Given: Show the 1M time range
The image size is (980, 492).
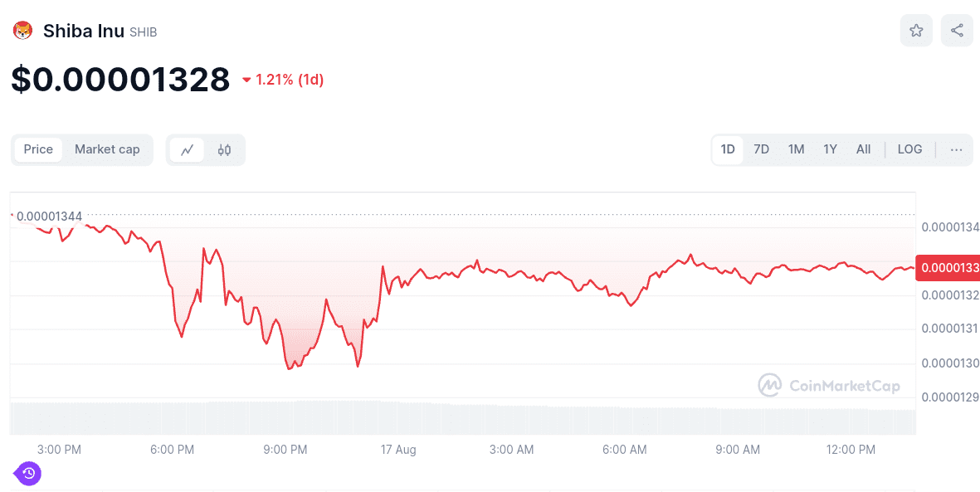Looking at the screenshot, I should [796, 149].
